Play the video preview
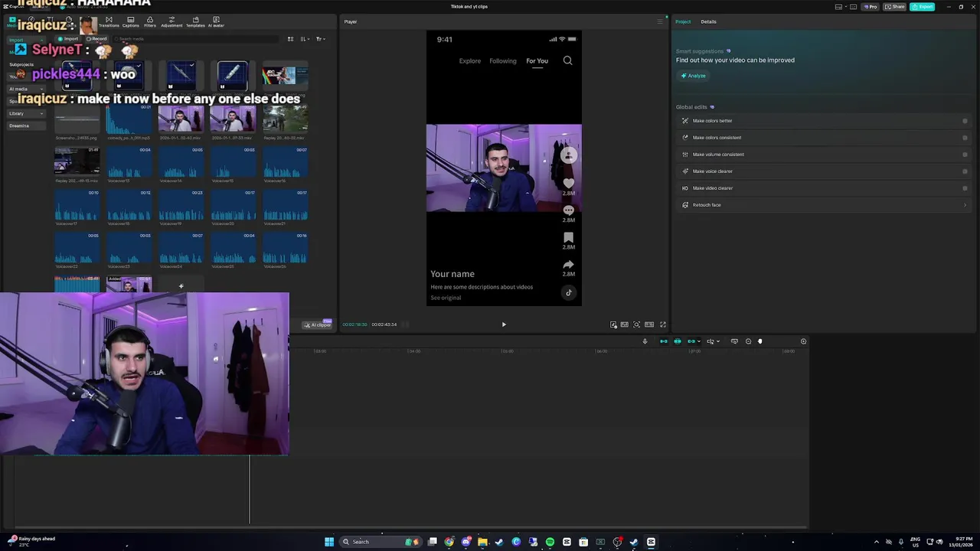This screenshot has width=980, height=551. pos(504,324)
